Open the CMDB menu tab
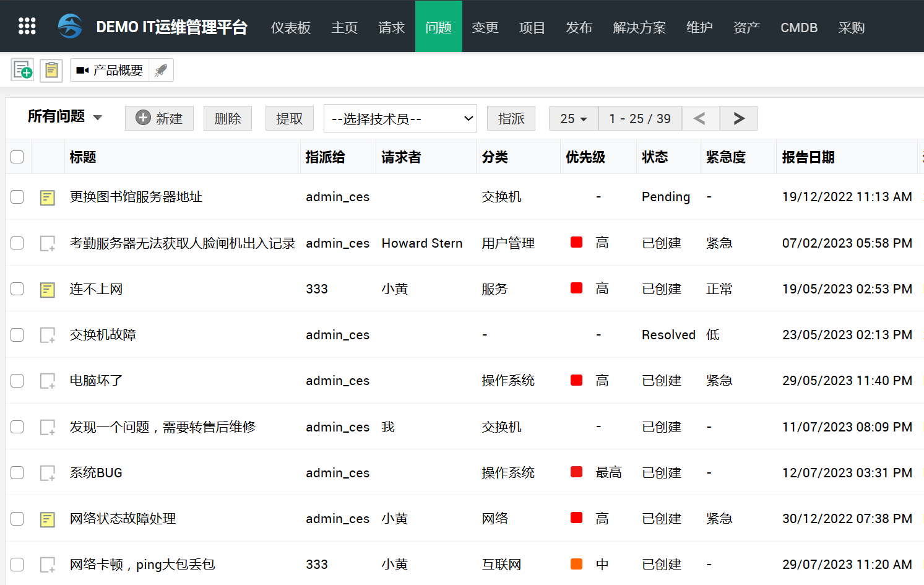The image size is (924, 585). click(x=798, y=27)
